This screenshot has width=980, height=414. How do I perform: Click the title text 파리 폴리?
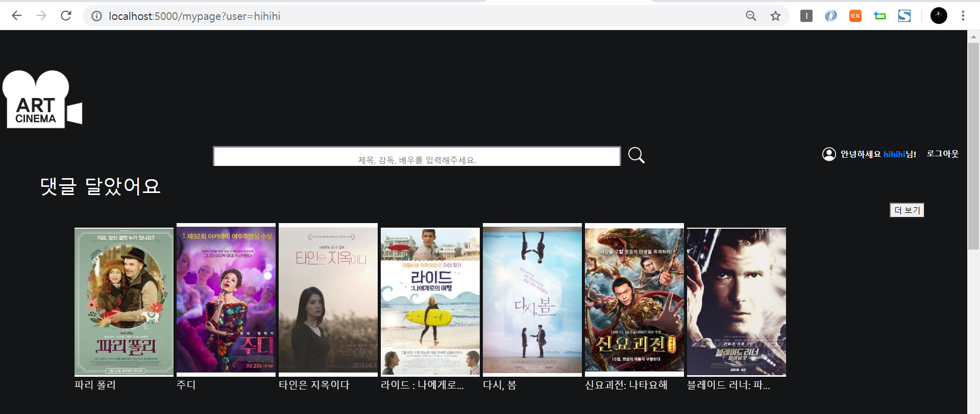tap(95, 385)
